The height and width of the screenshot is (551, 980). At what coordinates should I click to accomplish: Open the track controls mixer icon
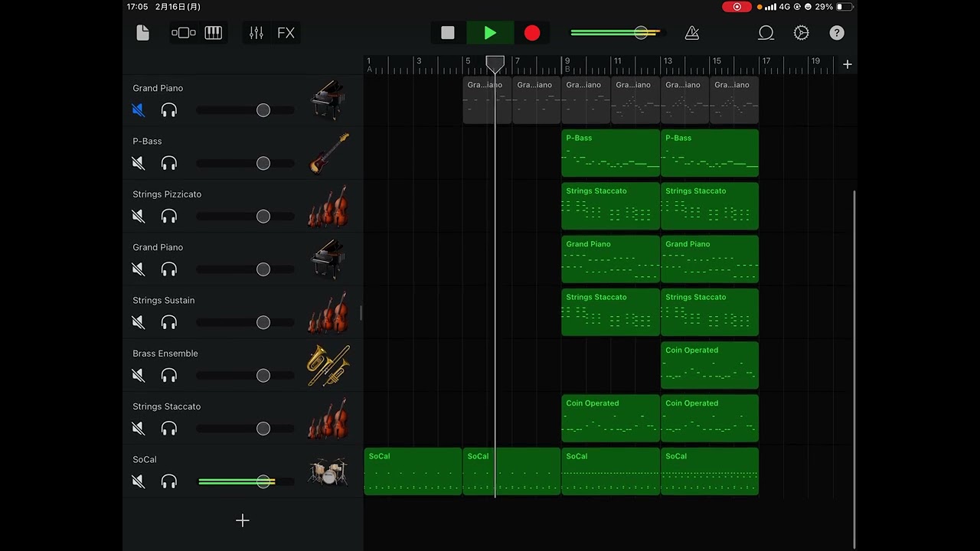point(256,33)
